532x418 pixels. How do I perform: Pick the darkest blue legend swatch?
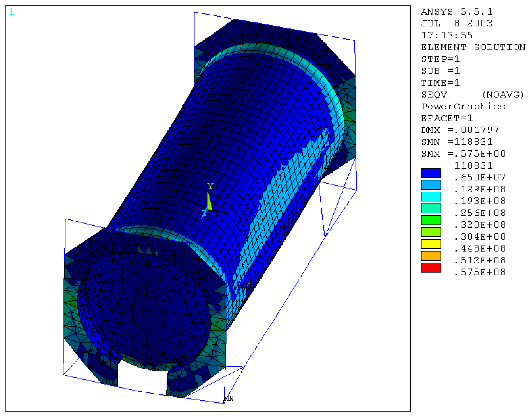[x=431, y=173]
